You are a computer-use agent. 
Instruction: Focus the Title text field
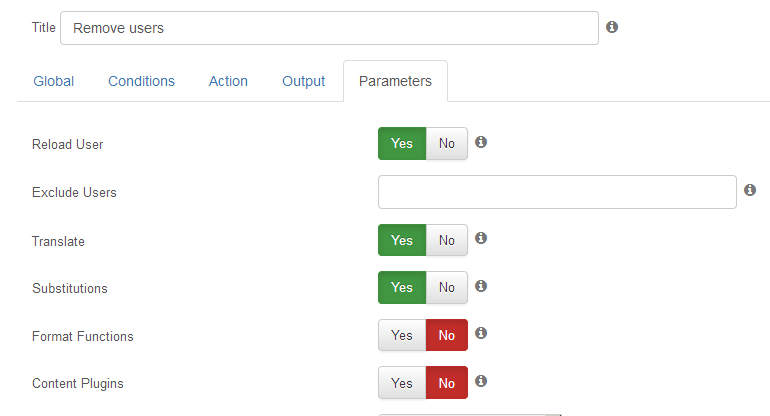[x=330, y=28]
